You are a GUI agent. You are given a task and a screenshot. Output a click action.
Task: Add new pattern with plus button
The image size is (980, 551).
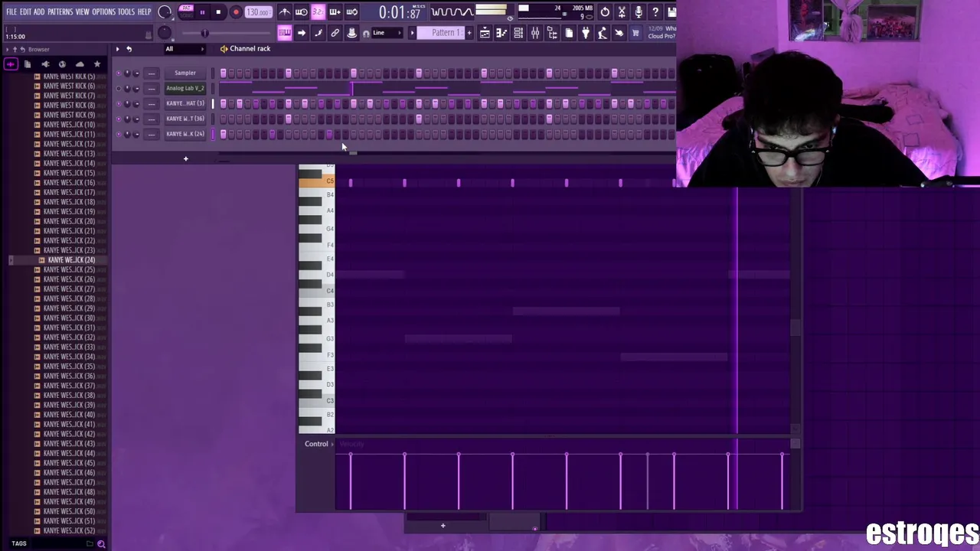[x=468, y=33]
